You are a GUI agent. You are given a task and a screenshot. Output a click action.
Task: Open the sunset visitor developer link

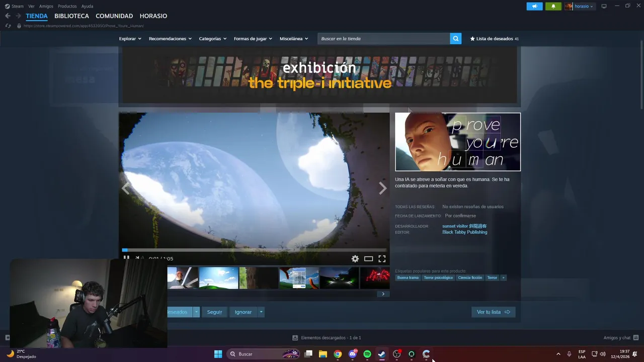tap(464, 226)
